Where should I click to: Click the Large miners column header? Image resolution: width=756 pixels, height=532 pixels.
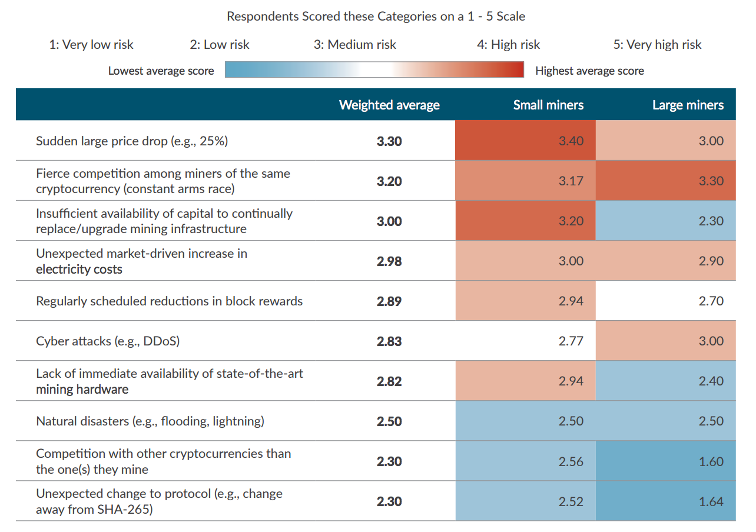tap(688, 105)
